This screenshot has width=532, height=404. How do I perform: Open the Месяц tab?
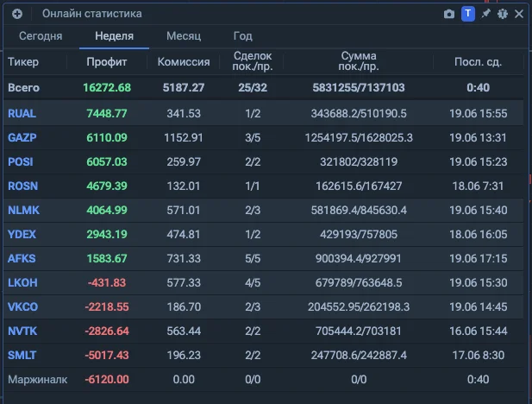coord(184,36)
